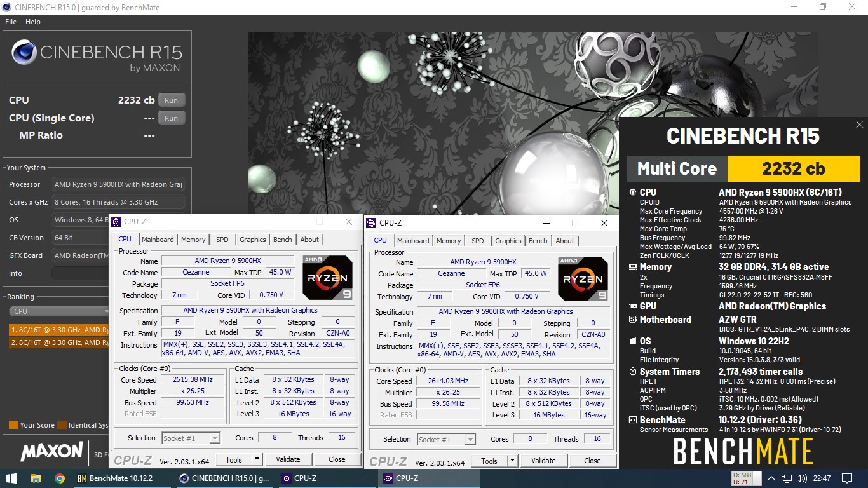Switch to Bench tab in right CPU-Z window
Viewport: 868px width, 488px height.
click(x=538, y=241)
